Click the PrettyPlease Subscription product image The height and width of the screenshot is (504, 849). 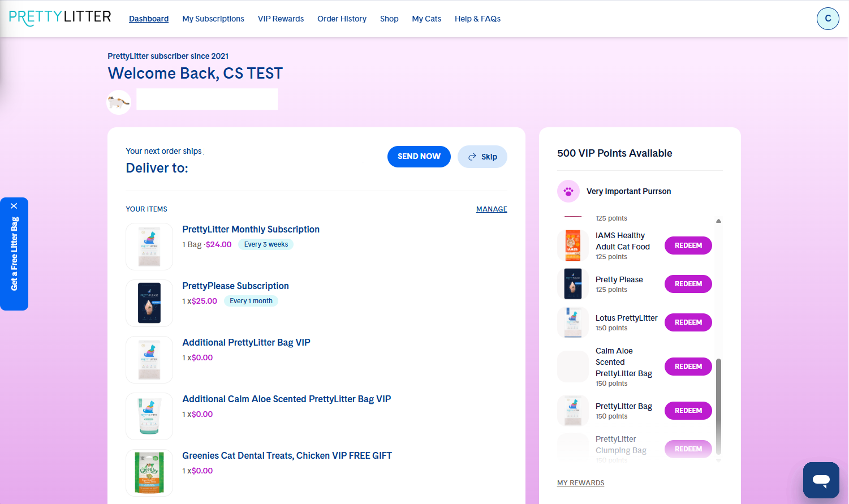tap(149, 303)
